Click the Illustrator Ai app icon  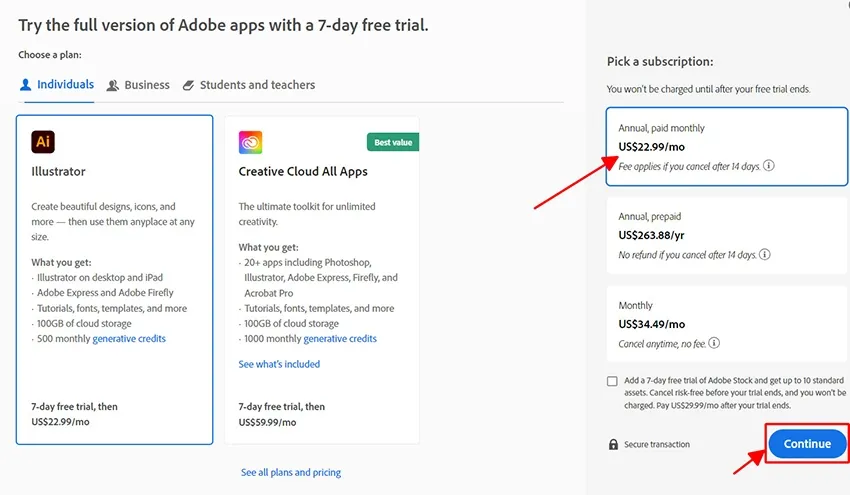43,142
